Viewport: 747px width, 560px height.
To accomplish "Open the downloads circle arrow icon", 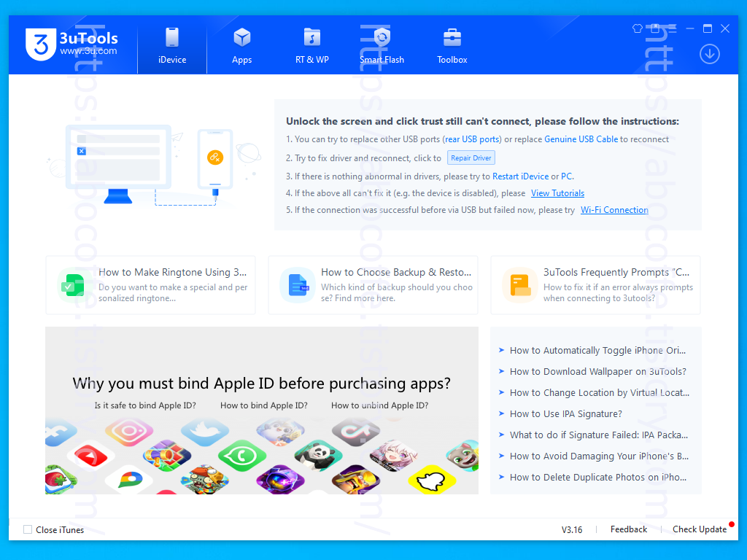I will coord(709,54).
